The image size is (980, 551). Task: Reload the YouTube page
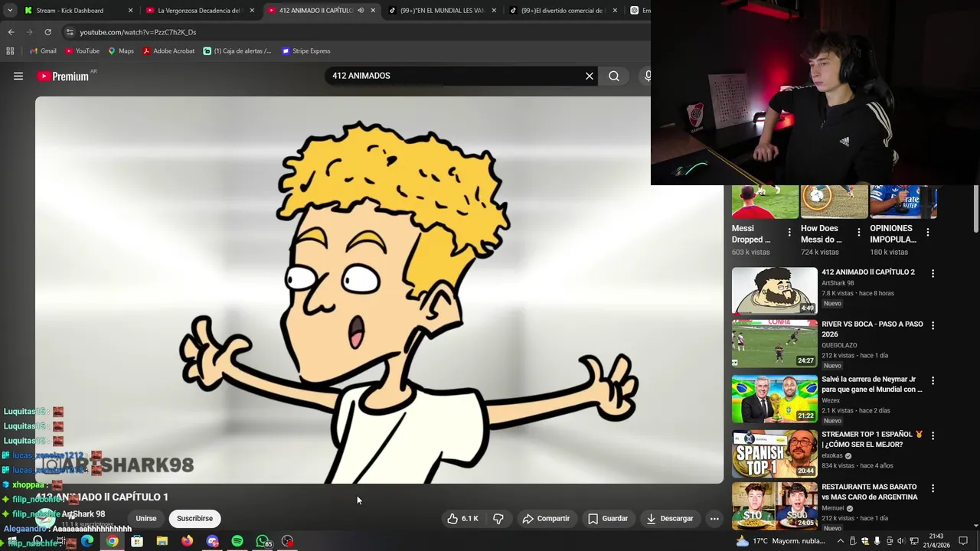click(x=47, y=32)
